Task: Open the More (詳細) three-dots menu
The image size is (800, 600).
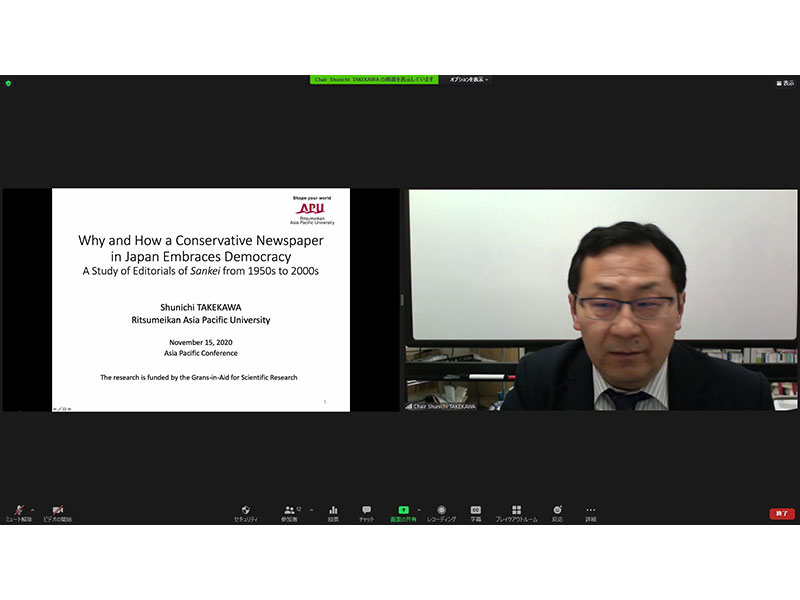Action: (x=591, y=511)
